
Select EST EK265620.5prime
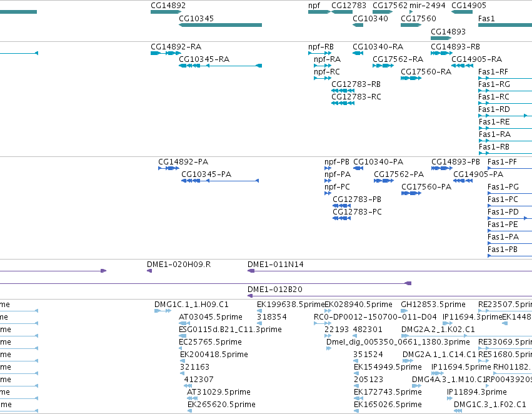(221, 405)
